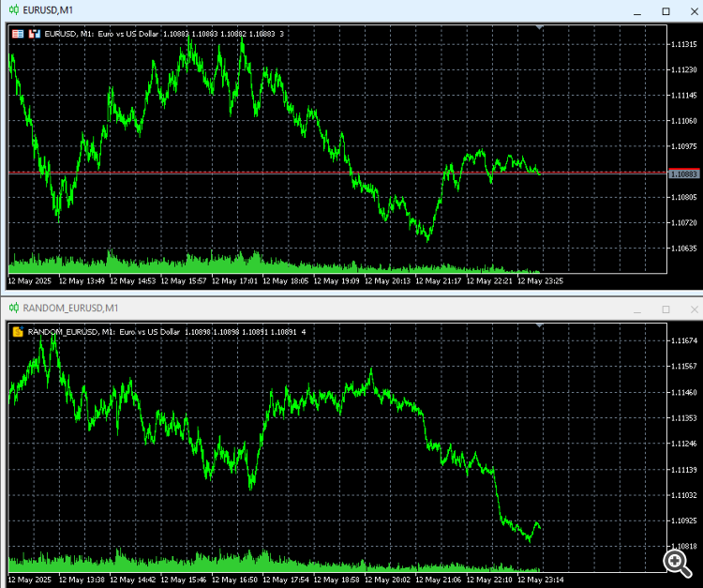Viewport: 703px width, 588px height.
Task: Click the 1.11674 price scale label
Action: pos(683,340)
